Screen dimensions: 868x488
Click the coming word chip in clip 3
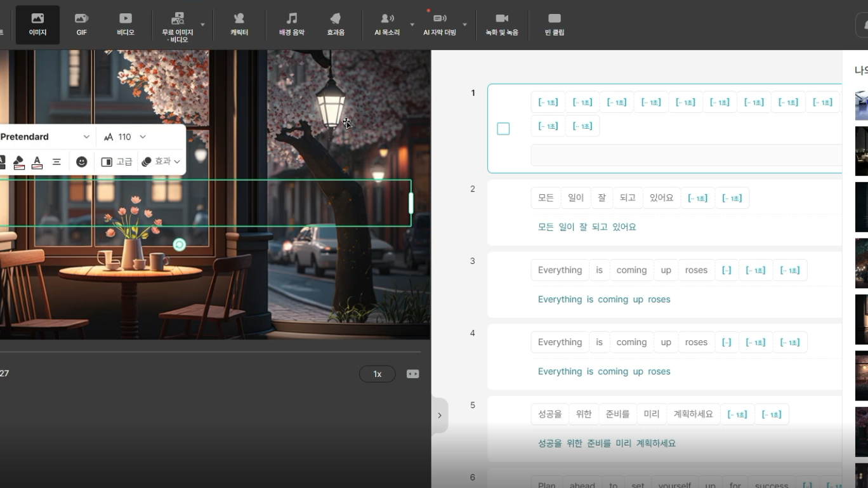pos(631,270)
